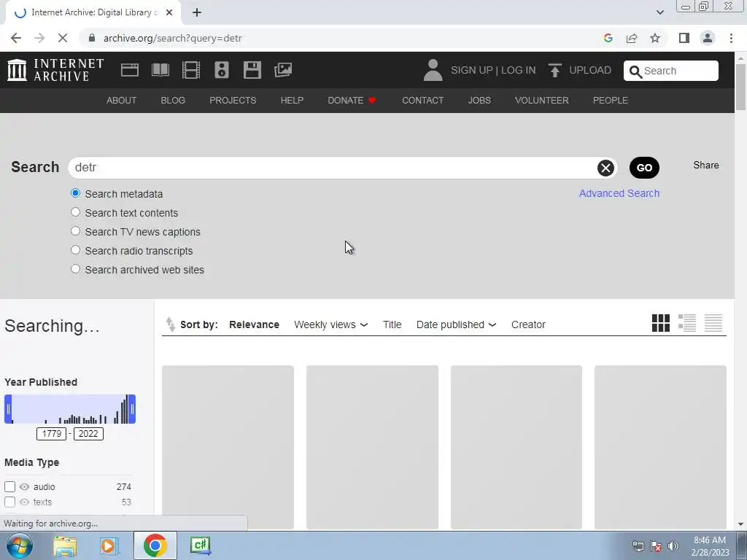747x560 pixels.
Task: Select Search text contents option
Action: (75, 212)
